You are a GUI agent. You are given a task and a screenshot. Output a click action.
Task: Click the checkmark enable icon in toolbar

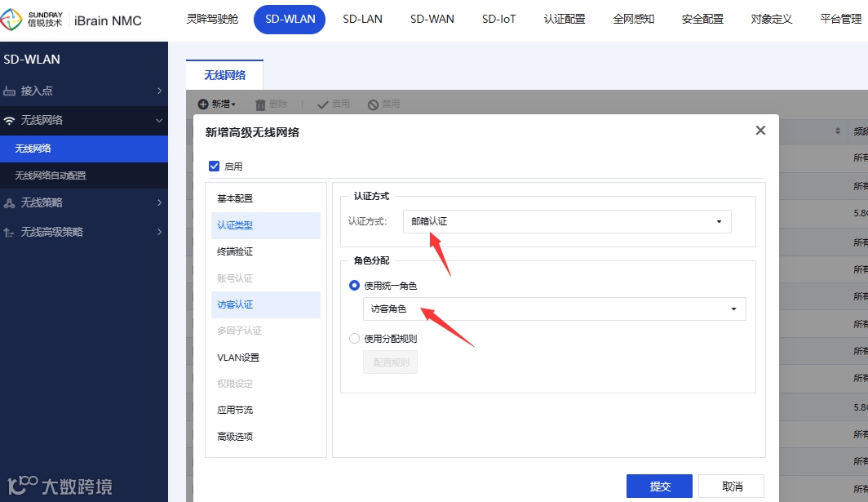[323, 104]
